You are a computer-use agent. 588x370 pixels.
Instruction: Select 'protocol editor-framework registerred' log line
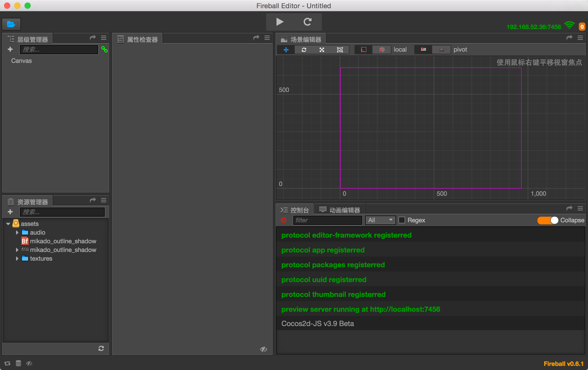tap(431, 235)
